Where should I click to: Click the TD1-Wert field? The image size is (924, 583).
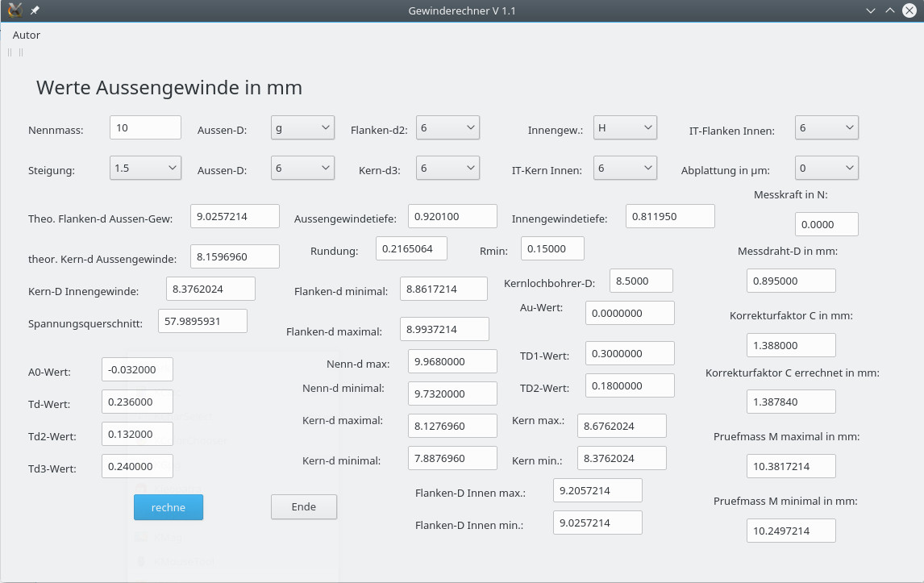pyautogui.click(x=630, y=353)
